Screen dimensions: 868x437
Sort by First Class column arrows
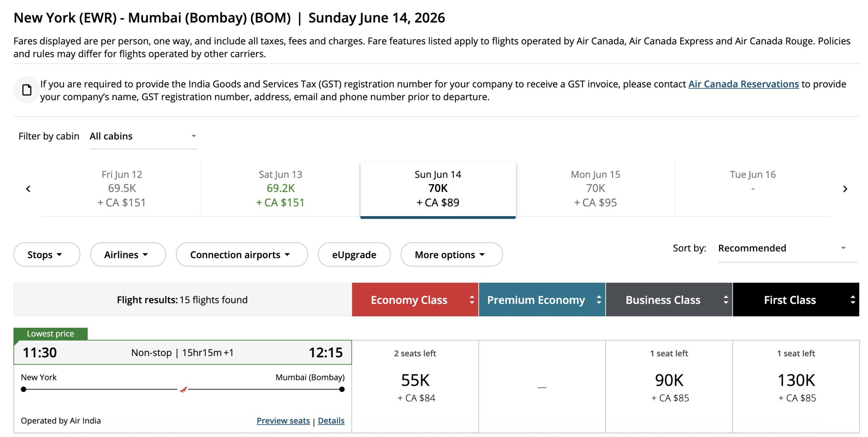tap(852, 300)
